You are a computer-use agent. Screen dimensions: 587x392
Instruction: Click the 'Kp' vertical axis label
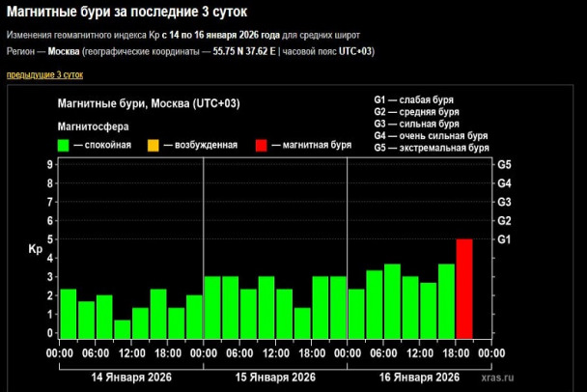pos(36,249)
